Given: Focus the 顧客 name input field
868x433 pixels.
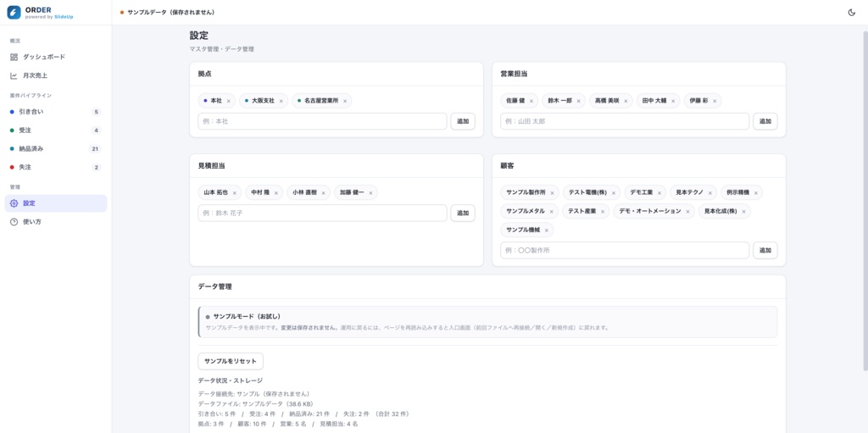Looking at the screenshot, I should coord(625,250).
